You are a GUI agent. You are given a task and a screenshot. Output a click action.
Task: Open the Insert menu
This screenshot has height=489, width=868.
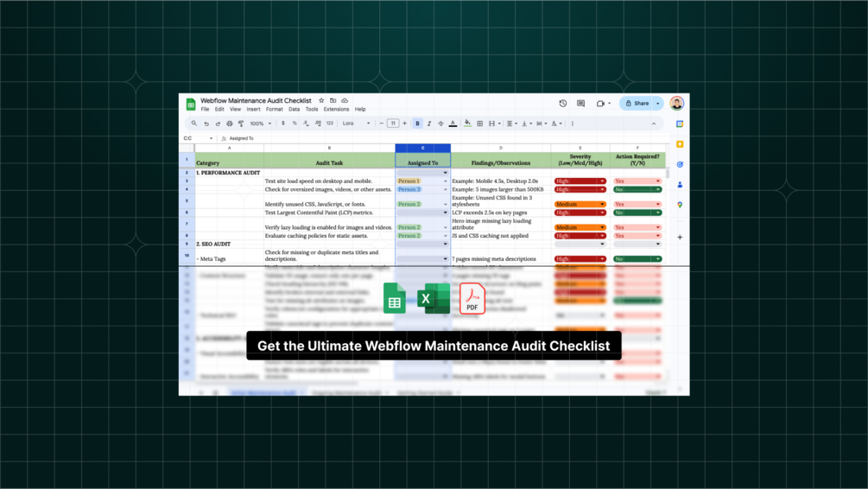pos(253,110)
